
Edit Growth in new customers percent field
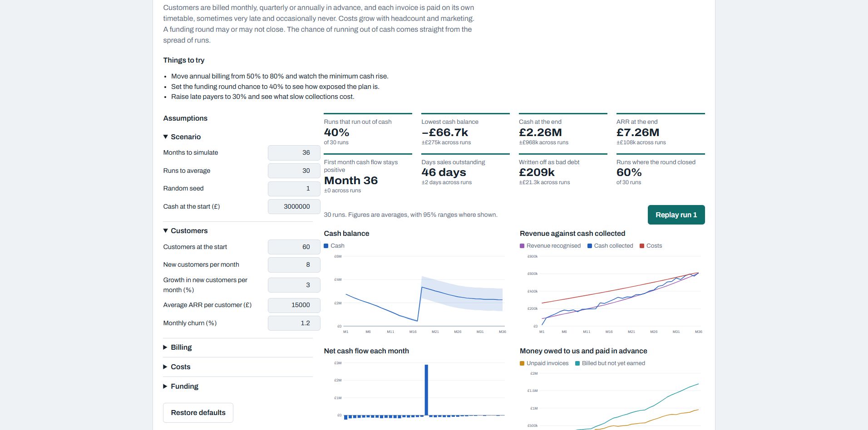(x=294, y=285)
